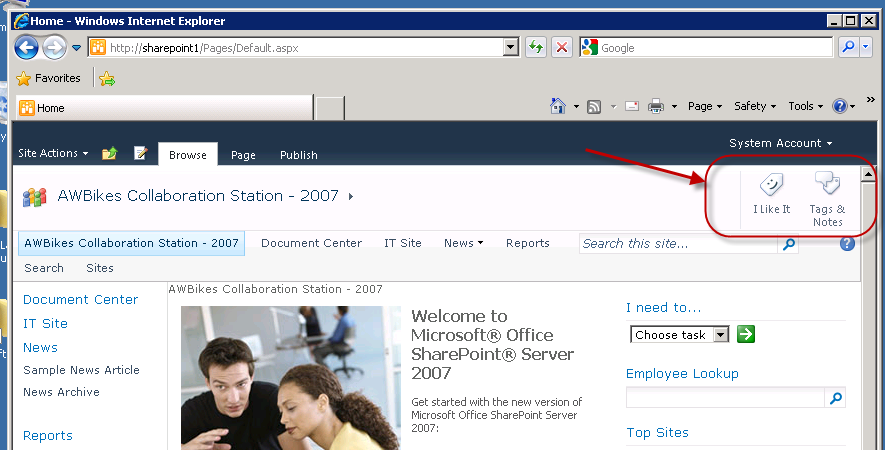Click the Google search box
Screen dimensions: 885x450
pos(706,47)
